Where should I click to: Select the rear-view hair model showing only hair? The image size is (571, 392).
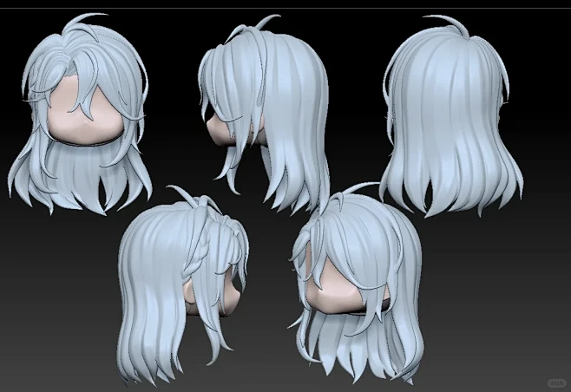[x=451, y=116]
